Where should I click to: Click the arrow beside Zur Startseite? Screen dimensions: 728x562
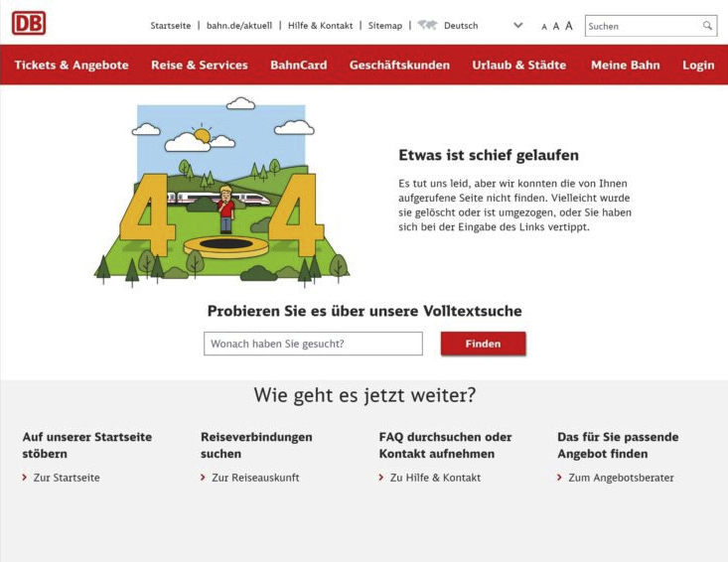point(25,477)
